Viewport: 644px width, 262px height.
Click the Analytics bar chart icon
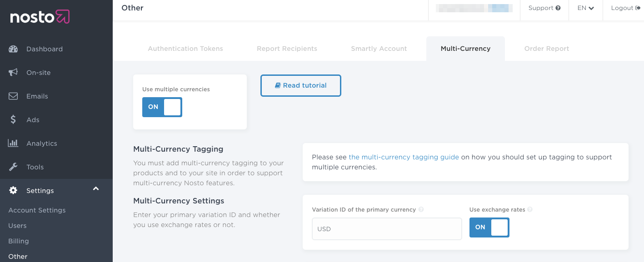tap(13, 143)
